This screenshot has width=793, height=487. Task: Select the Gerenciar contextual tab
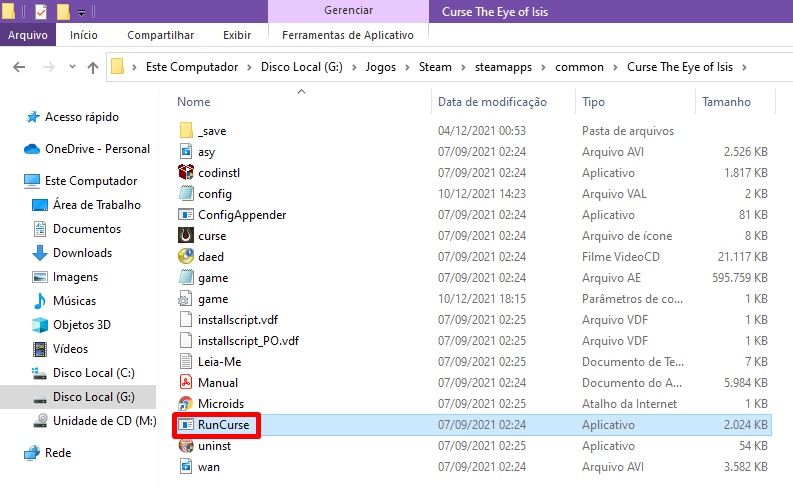pyautogui.click(x=348, y=11)
